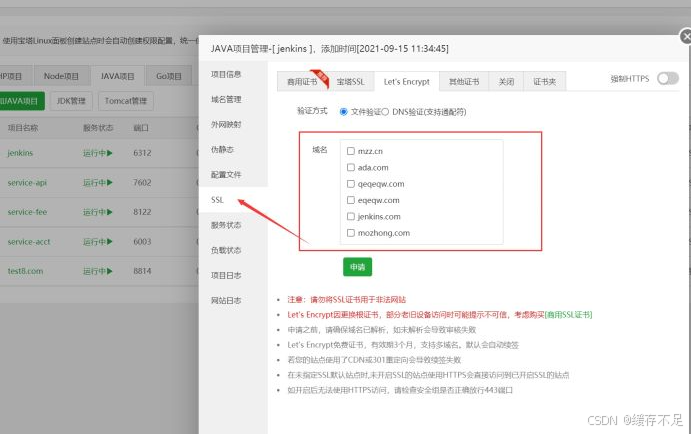
Task: Click port 7602 in service-api row
Action: [142, 182]
